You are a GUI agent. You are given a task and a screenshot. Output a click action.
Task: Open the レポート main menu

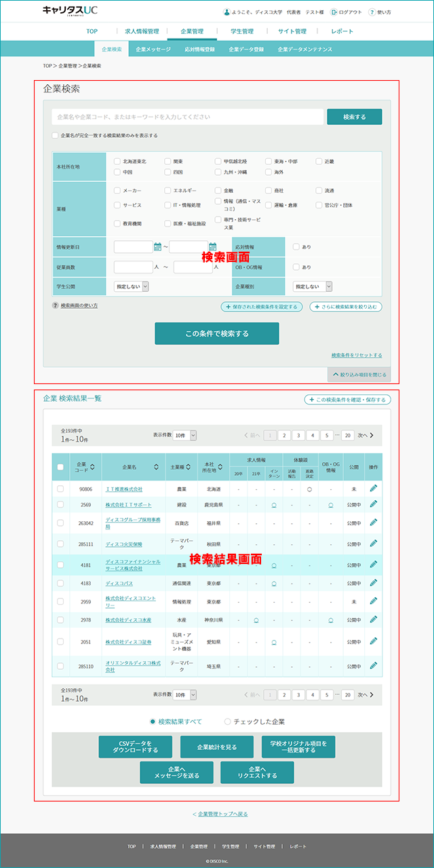(342, 31)
